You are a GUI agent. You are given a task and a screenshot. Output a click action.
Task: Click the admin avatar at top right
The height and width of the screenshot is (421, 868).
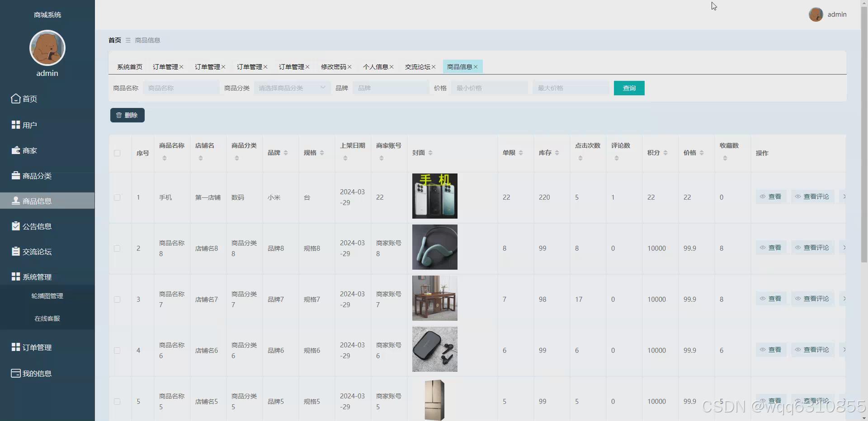(816, 14)
